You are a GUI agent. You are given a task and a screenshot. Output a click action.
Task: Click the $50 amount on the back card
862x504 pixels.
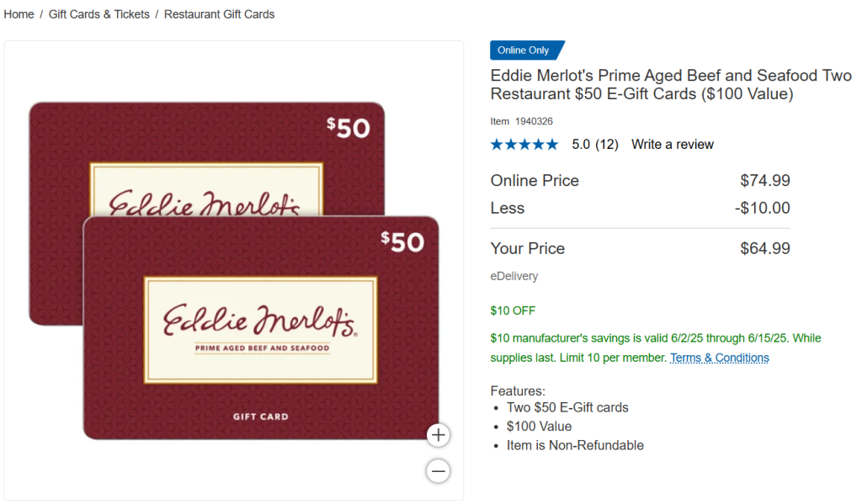[349, 128]
